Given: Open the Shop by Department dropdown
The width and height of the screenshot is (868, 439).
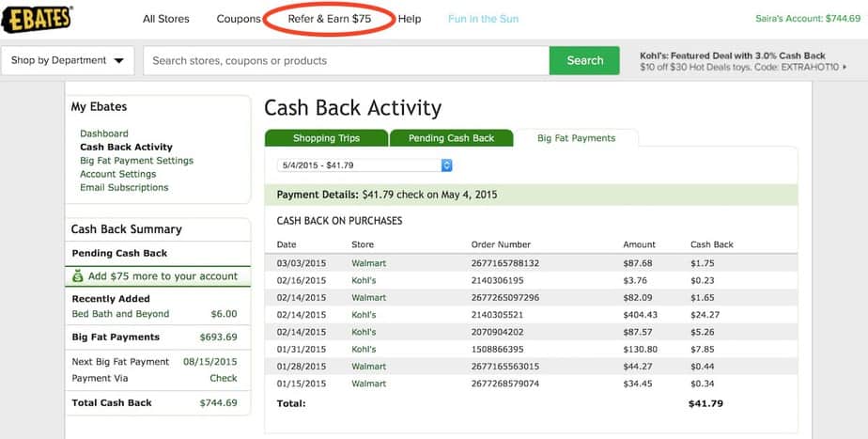Looking at the screenshot, I should click(x=68, y=61).
